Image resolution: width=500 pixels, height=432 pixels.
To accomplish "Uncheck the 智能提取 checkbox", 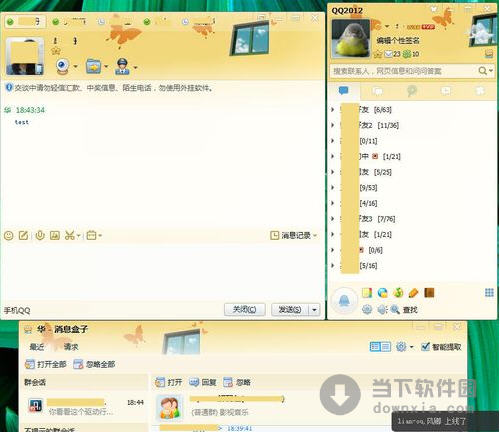I will (x=425, y=347).
